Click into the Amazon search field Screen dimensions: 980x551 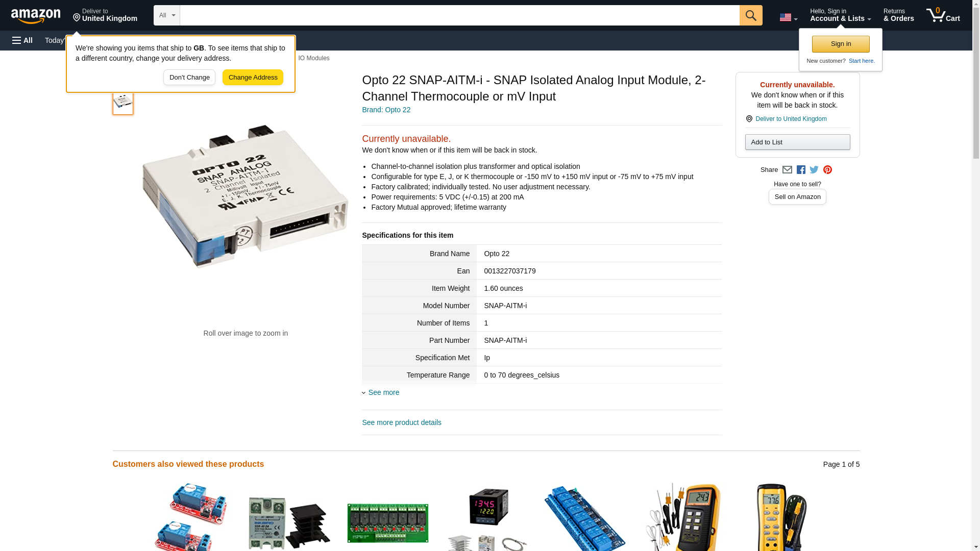pos(459,15)
